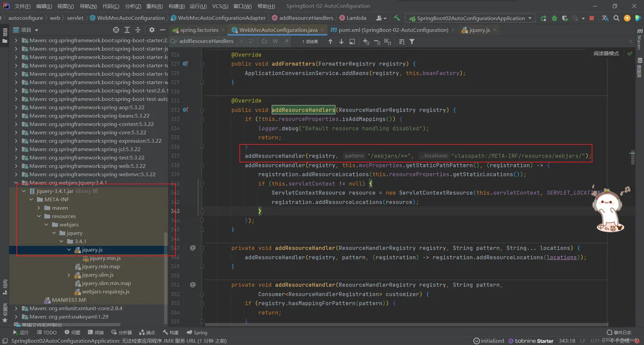Open the 文件(F) menu
This screenshot has height=345, width=644.
point(23,6)
